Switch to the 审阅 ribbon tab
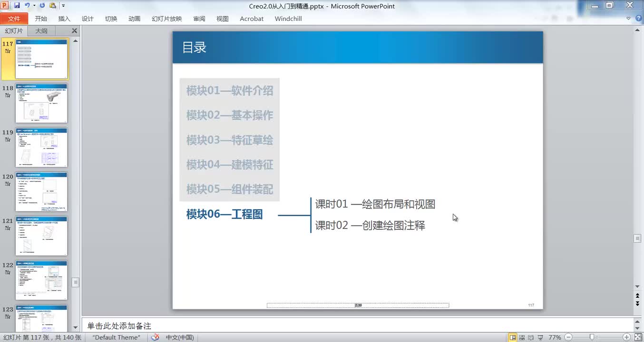This screenshot has width=644, height=342. (199, 19)
